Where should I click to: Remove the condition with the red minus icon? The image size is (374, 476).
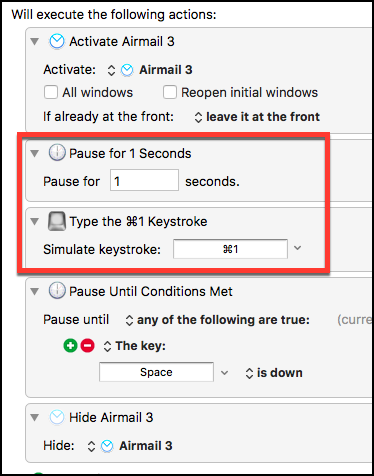coord(88,346)
